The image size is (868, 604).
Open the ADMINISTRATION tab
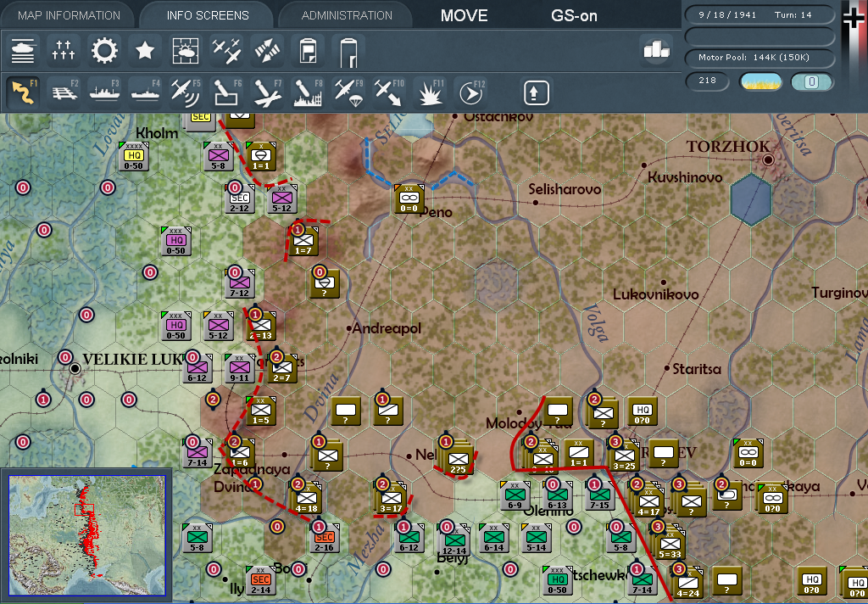(x=347, y=15)
